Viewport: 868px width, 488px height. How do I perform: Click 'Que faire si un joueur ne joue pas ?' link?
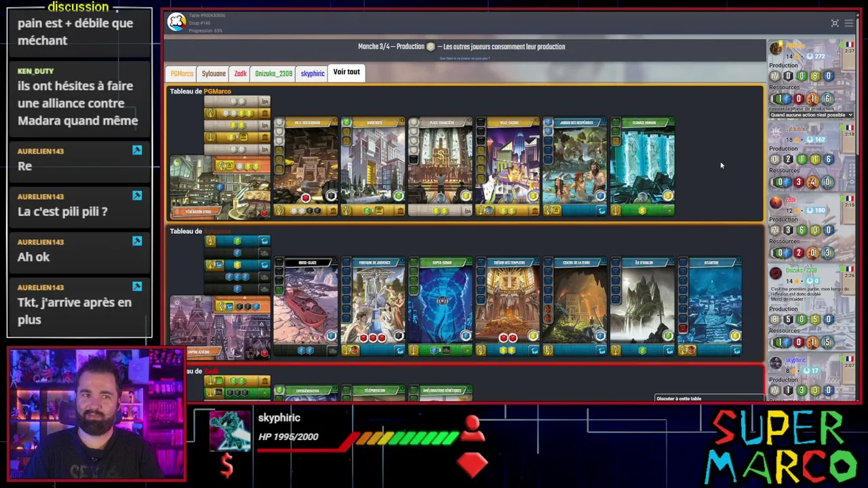click(x=465, y=58)
